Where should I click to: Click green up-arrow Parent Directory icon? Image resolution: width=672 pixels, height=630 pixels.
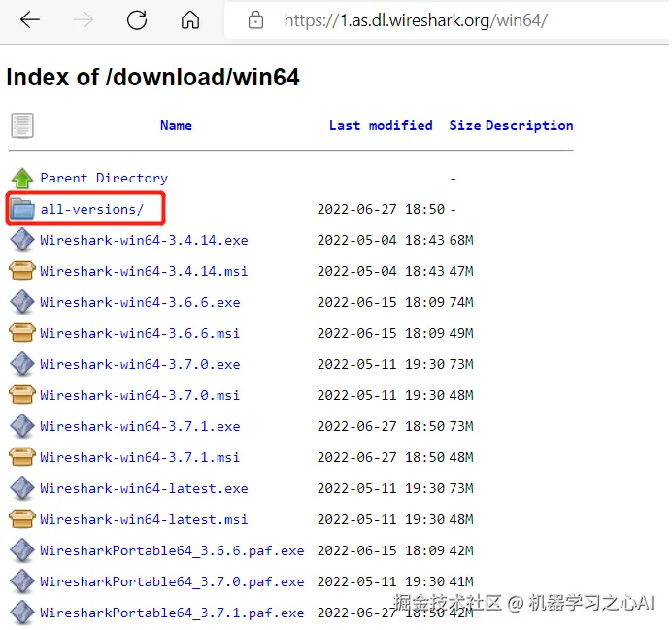click(x=22, y=179)
